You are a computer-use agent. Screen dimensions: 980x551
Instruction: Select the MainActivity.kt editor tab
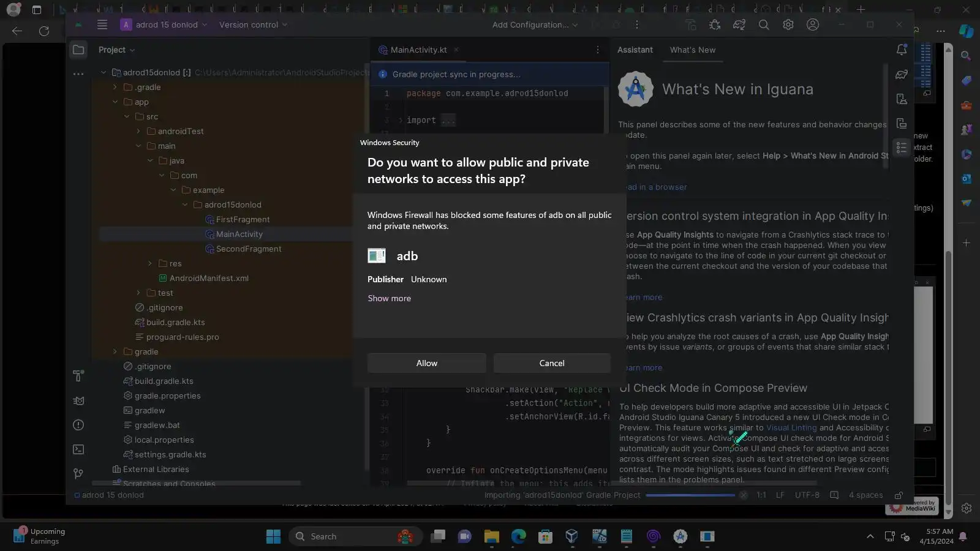(x=419, y=50)
